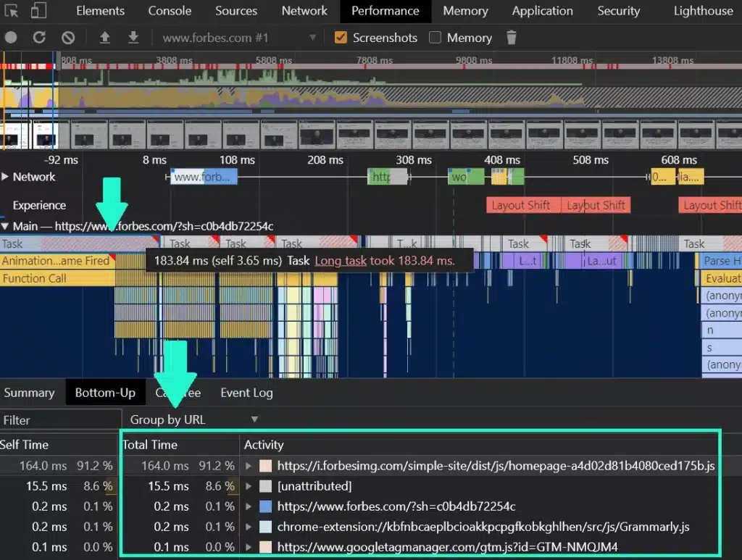Click the Experience track label
The image size is (742, 560).
pyautogui.click(x=39, y=205)
